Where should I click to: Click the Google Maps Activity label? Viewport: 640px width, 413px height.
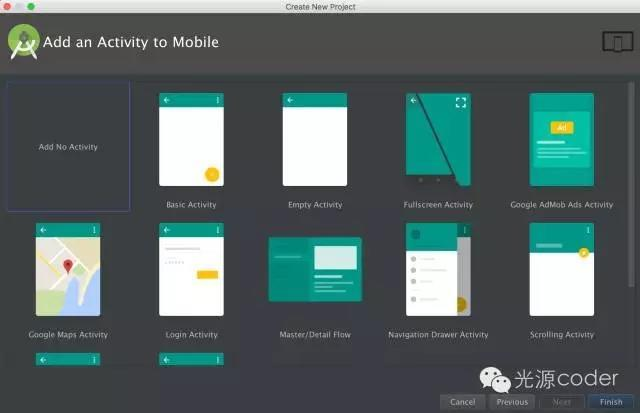pyautogui.click(x=68, y=335)
